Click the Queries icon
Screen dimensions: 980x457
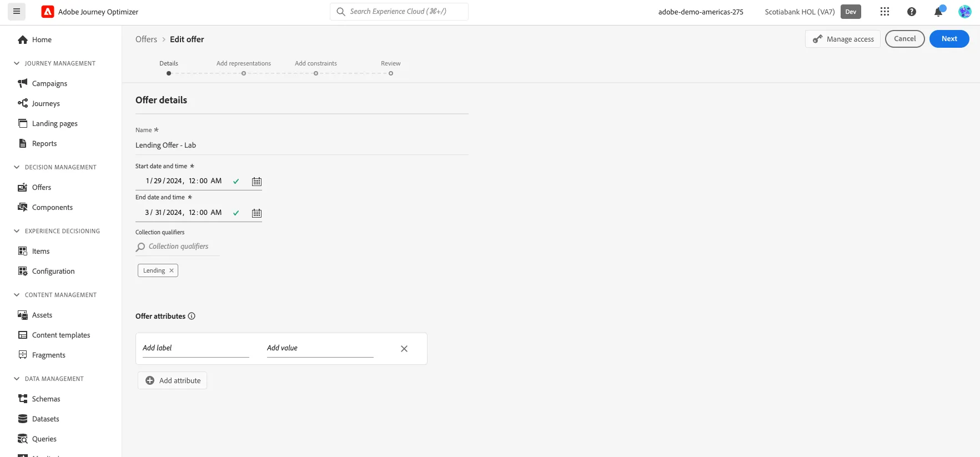click(23, 439)
